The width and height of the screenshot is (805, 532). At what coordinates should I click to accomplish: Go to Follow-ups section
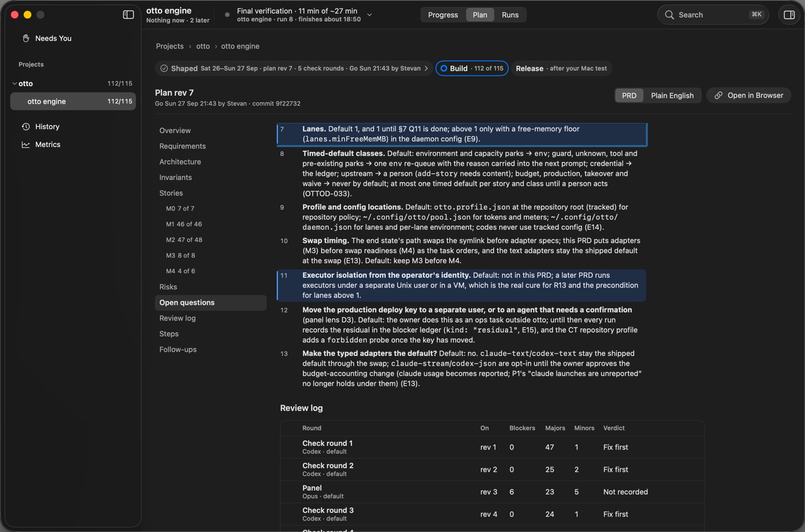(x=178, y=349)
